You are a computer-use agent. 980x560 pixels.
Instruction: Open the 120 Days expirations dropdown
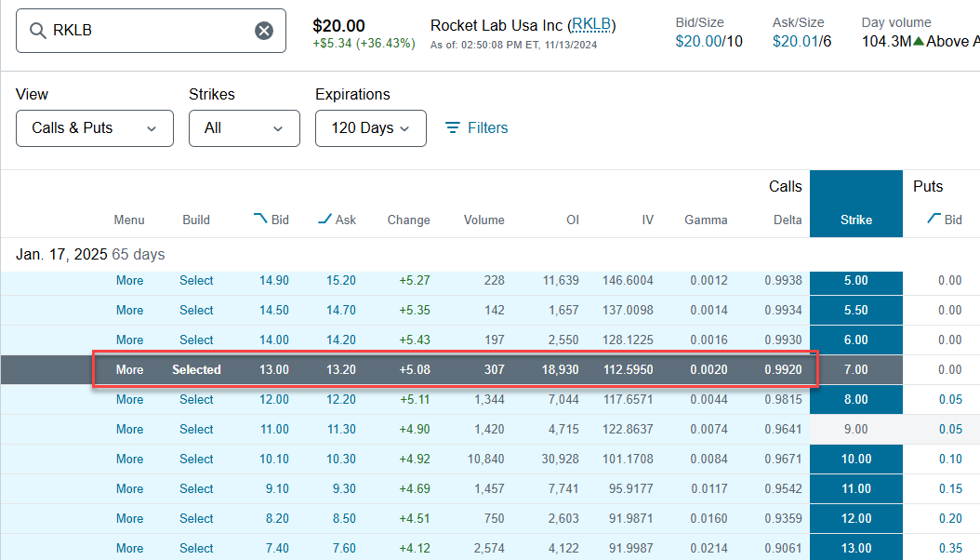click(x=371, y=128)
